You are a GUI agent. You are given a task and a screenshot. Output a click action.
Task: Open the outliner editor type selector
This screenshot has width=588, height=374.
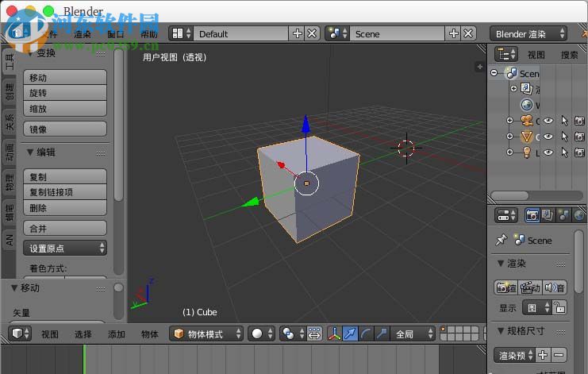[506, 55]
